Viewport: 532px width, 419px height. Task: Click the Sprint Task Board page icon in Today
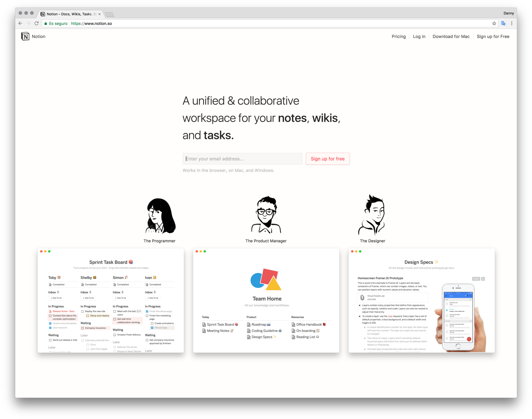click(x=204, y=324)
